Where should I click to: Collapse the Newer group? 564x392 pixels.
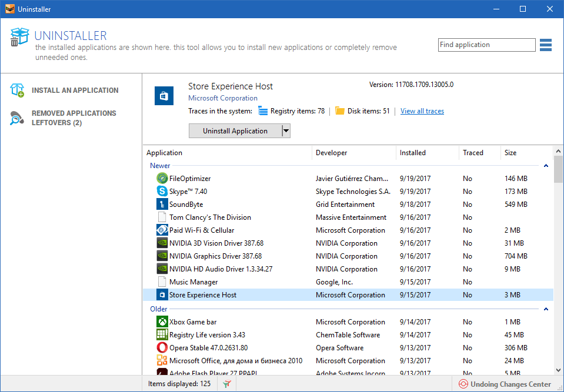[546, 166]
